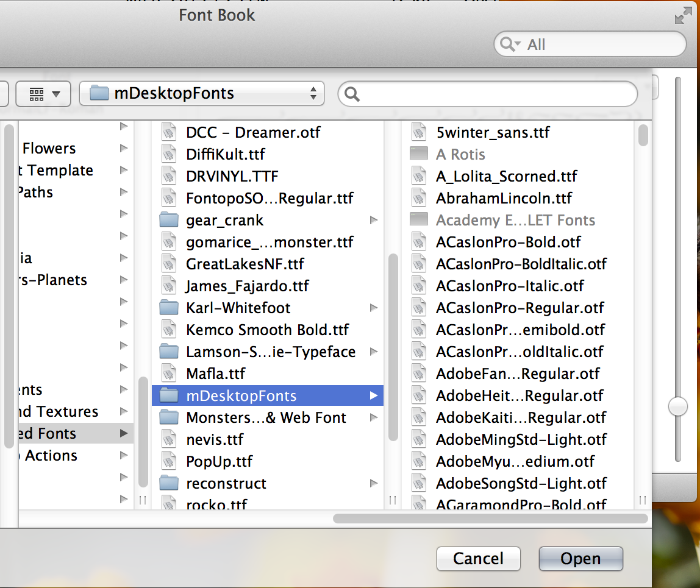
Task: Select FontopoSO...Regular.ttf file
Action: pyautogui.click(x=268, y=198)
